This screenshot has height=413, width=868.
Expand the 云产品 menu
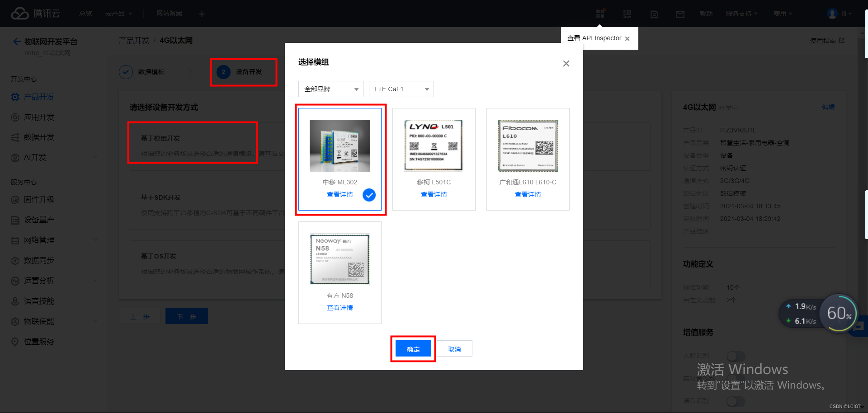coord(119,14)
